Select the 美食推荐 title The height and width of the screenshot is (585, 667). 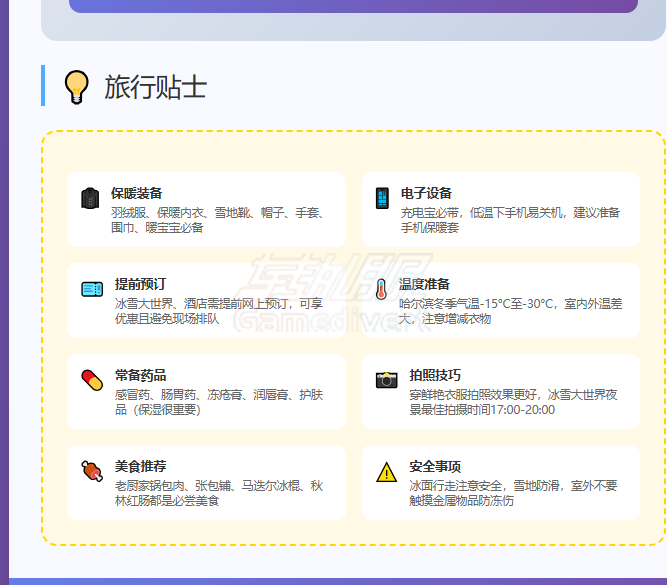(140, 466)
